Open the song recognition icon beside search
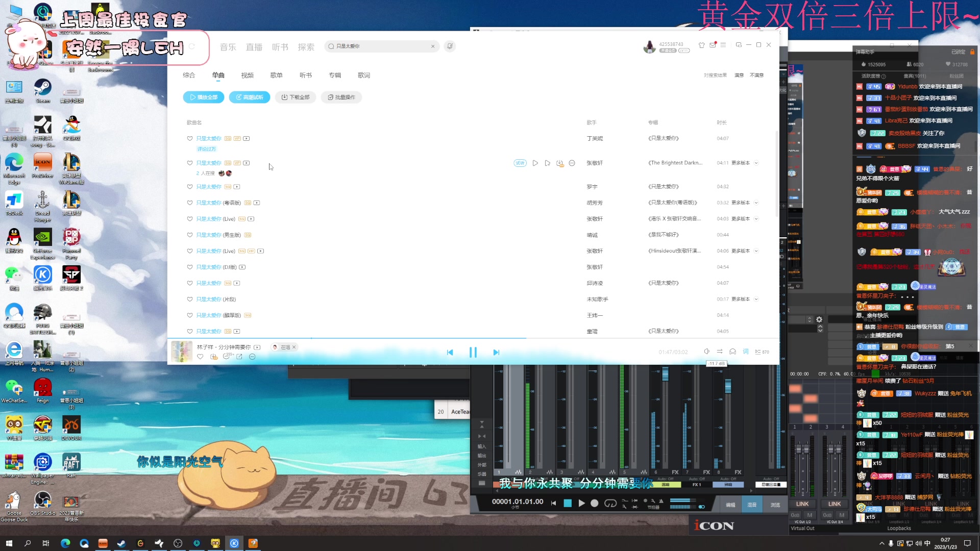Image resolution: width=980 pixels, height=551 pixels. 450,46
